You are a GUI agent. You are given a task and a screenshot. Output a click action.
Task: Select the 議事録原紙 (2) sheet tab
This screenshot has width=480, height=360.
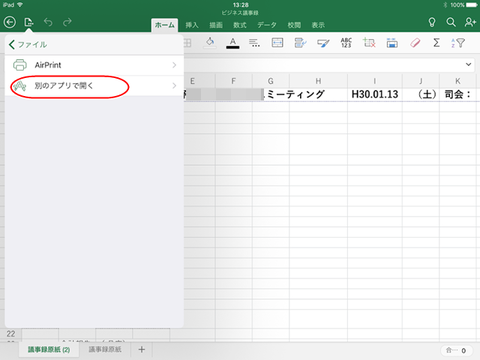tap(49, 350)
